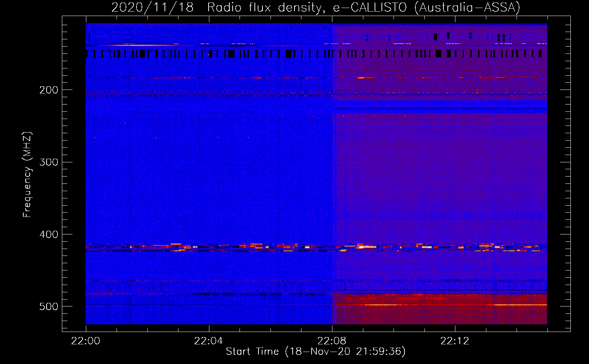Click the 'Start Time (18-Nov-20 21:59:36)' label

[x=316, y=352]
